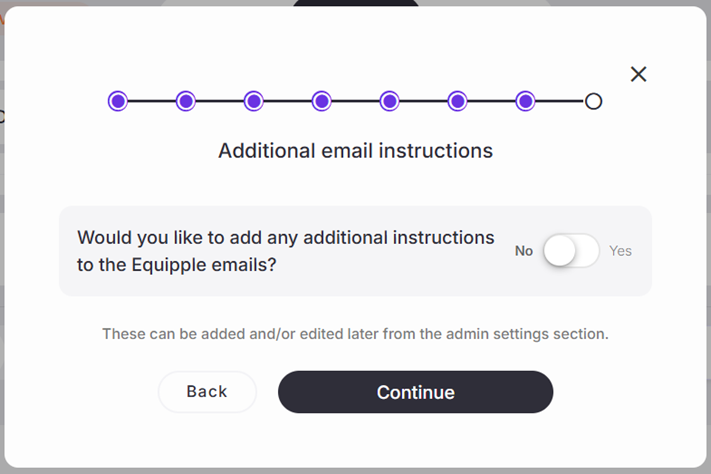Click the "No" label beside the switch

coord(524,251)
